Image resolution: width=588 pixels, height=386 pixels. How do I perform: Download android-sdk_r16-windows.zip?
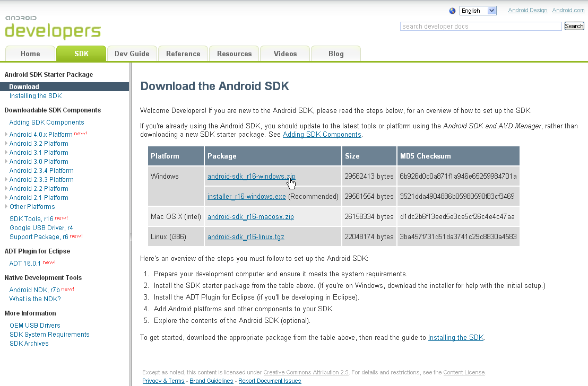point(251,176)
